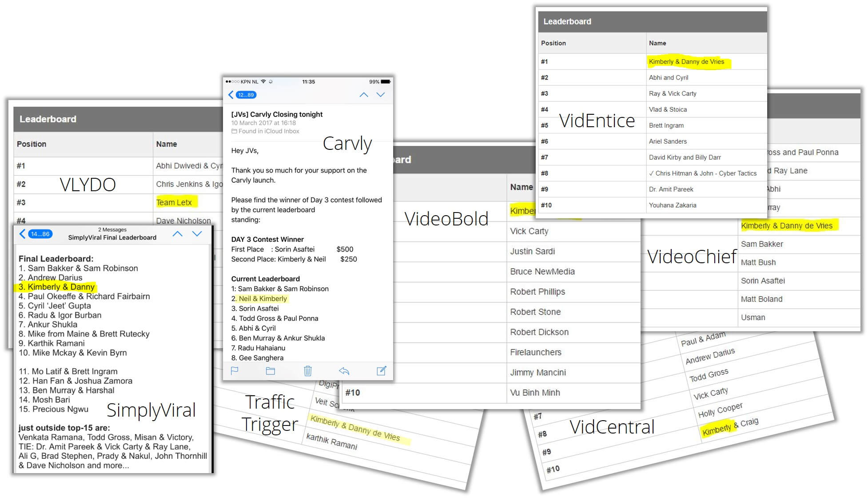Click the trash icon in Carvly email
The image size is (868, 498).
pos(308,371)
